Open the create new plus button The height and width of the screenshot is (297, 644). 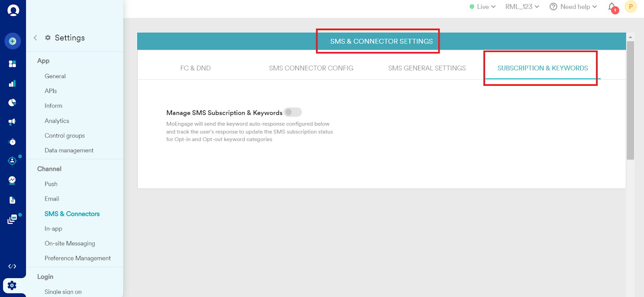[12, 41]
